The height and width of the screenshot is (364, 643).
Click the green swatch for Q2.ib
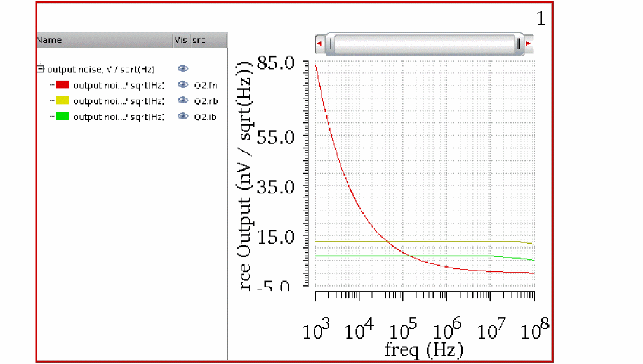tap(62, 117)
